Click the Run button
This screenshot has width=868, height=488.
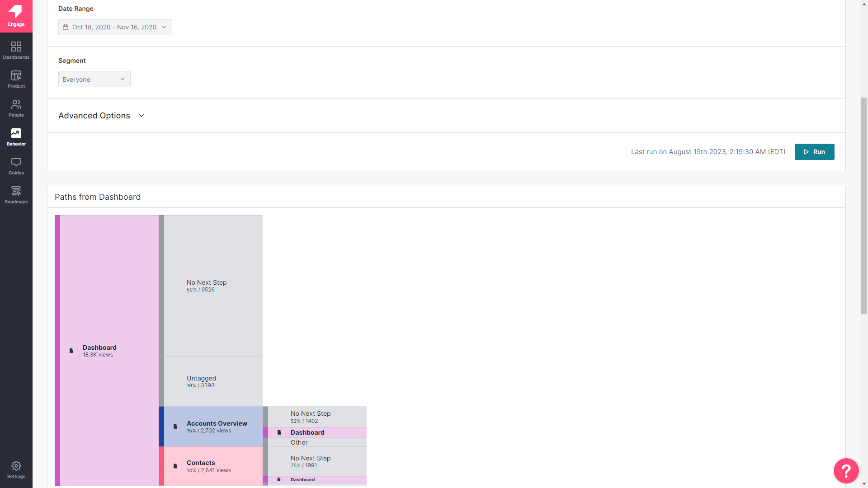[x=814, y=152]
